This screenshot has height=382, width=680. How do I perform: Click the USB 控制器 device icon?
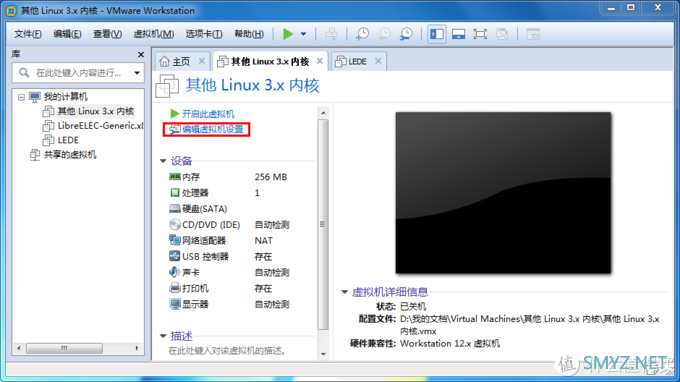(x=175, y=256)
